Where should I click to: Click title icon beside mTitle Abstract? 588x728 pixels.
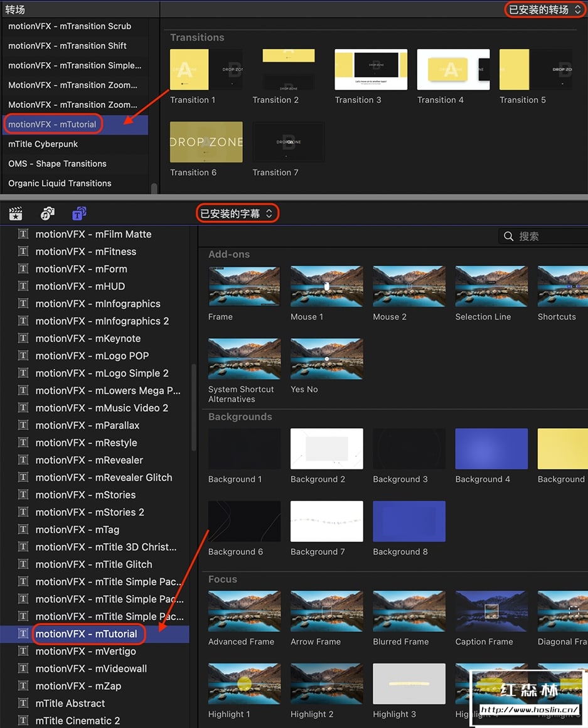[x=23, y=703]
